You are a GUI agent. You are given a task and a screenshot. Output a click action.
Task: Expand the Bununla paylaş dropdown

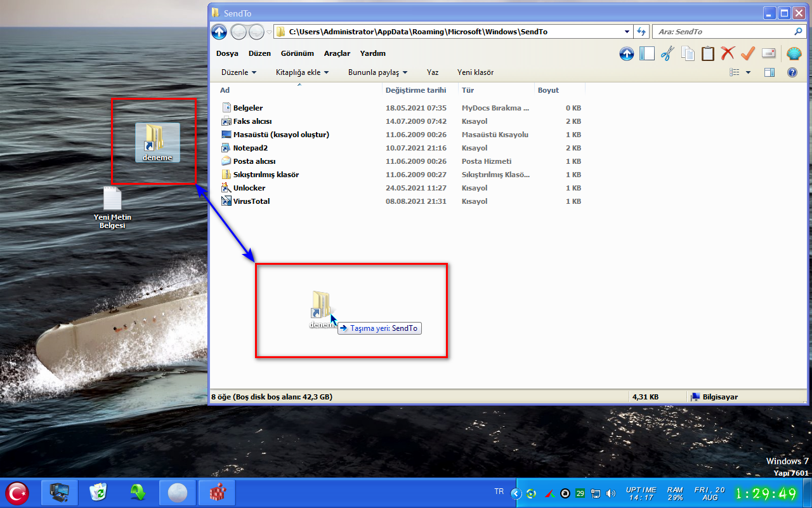377,72
